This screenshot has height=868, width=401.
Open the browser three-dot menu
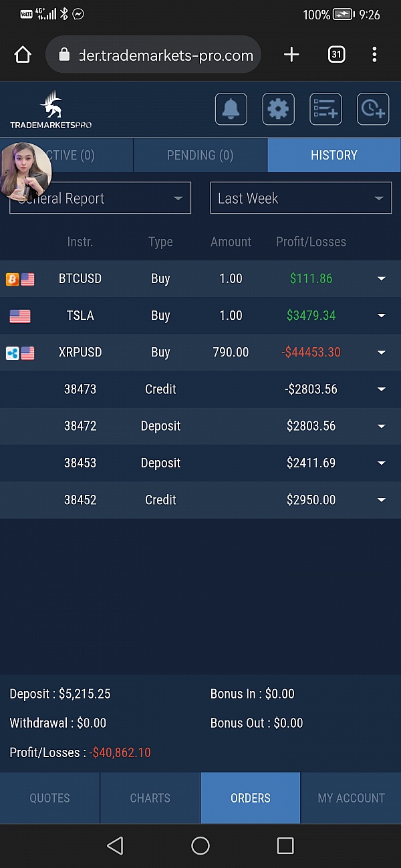[x=374, y=55]
